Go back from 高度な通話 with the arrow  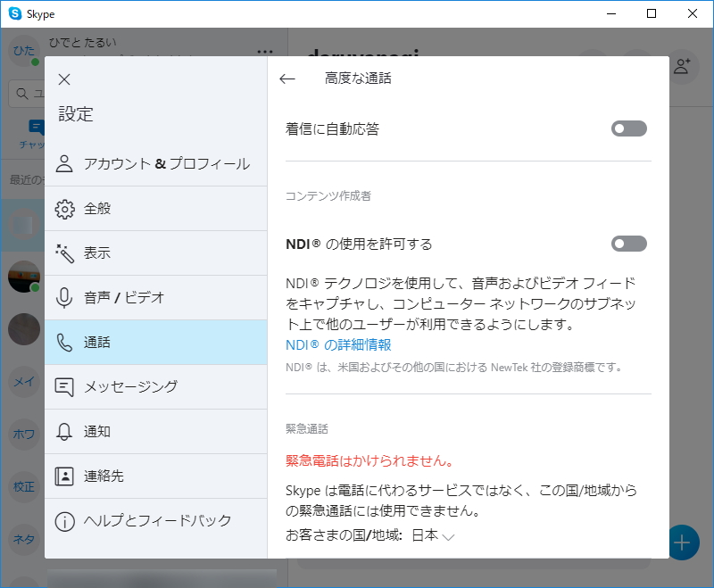(x=286, y=79)
